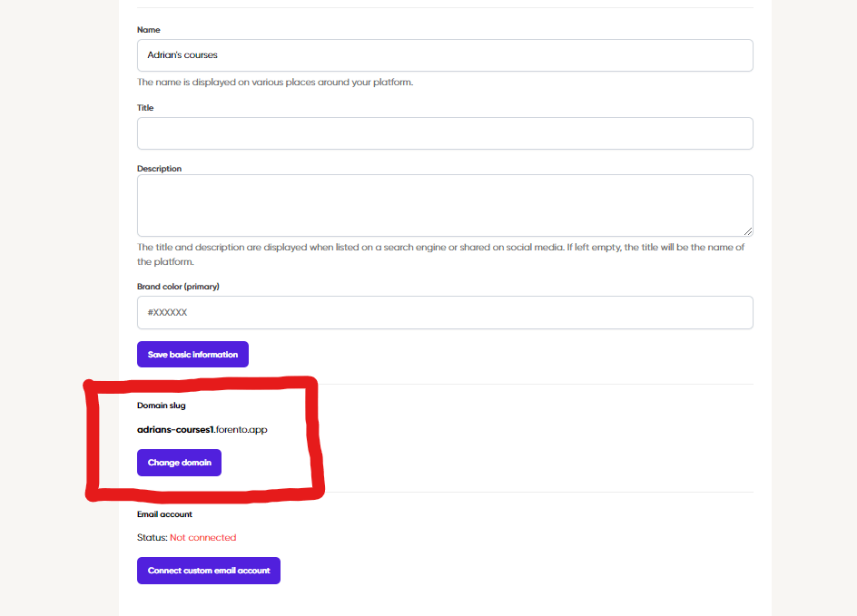
Task: Click the bold adrians-courses1 slug text
Action: (x=175, y=430)
